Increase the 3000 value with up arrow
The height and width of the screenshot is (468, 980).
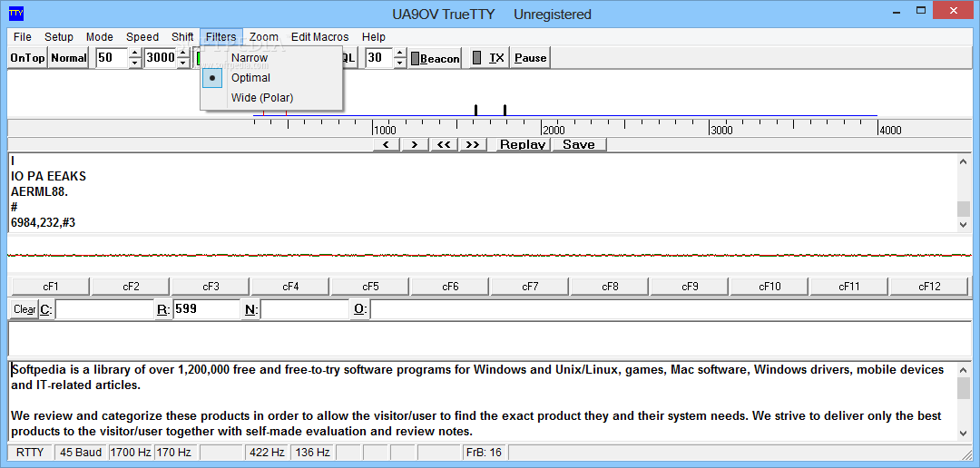tap(182, 54)
